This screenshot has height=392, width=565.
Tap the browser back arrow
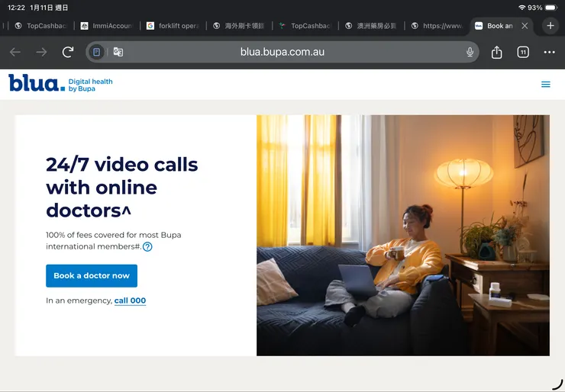point(15,52)
